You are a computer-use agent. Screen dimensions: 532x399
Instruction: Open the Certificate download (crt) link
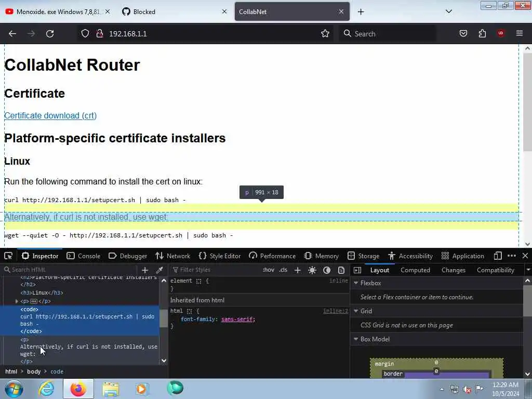pyautogui.click(x=50, y=116)
